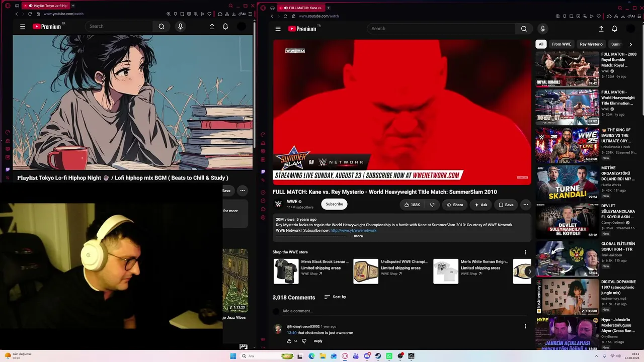This screenshot has height=362, width=644.
Task: Show next filter chips with the arrow
Action: pos(630,44)
